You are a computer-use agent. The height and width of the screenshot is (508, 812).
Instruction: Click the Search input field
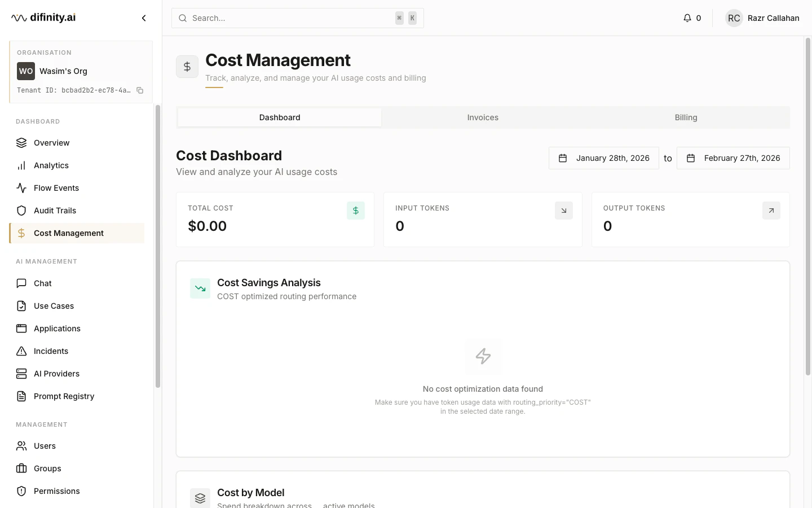[x=290, y=18]
